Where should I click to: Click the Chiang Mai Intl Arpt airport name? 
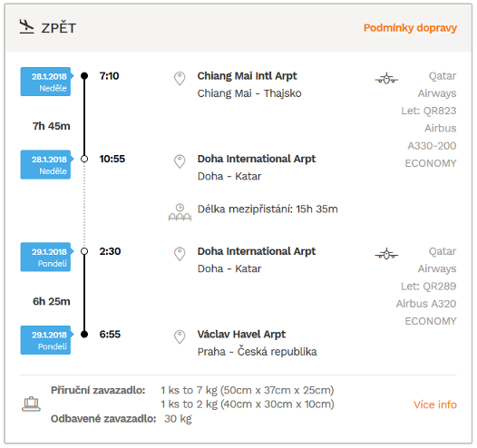coord(247,76)
